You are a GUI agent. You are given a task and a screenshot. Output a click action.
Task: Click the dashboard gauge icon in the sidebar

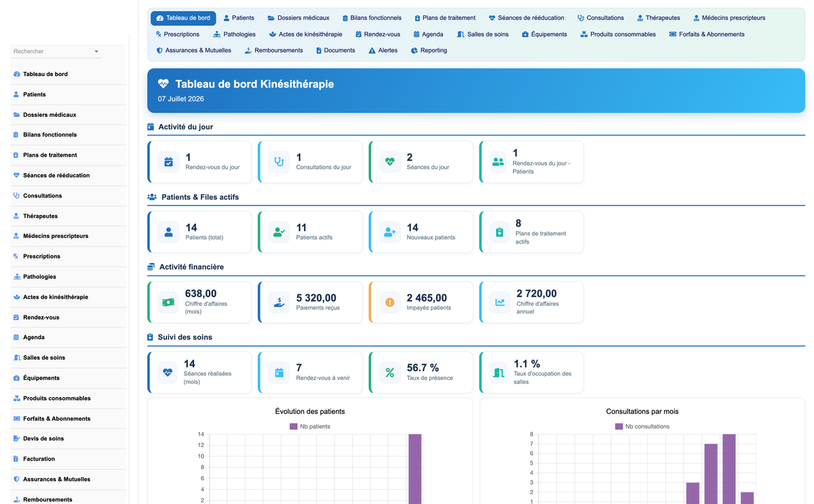click(16, 74)
